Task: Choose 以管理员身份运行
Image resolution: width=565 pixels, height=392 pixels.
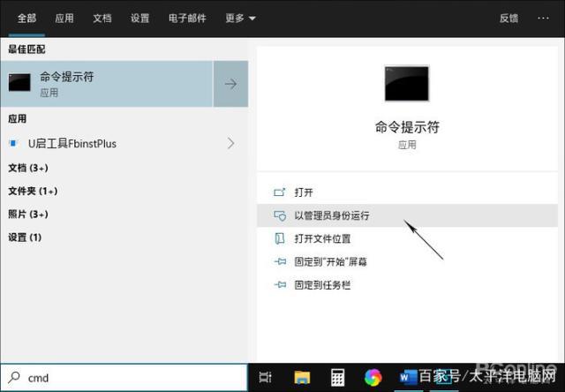Action: (x=332, y=215)
